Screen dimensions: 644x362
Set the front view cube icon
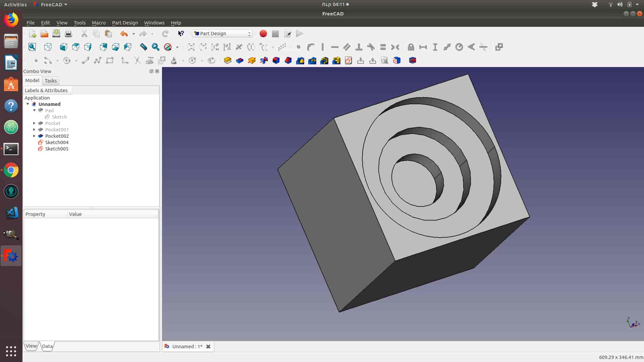click(x=63, y=47)
